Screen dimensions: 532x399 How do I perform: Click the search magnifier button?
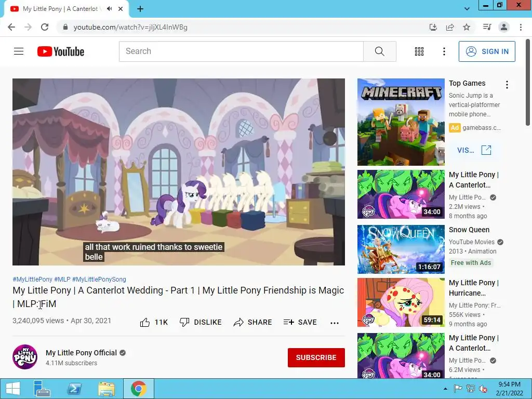[380, 51]
